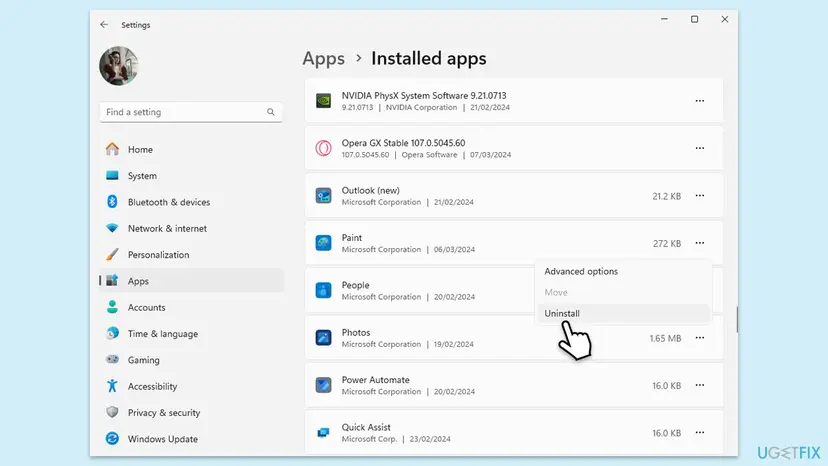Click the Privacy shield icon
The image size is (828, 466).
(112, 412)
